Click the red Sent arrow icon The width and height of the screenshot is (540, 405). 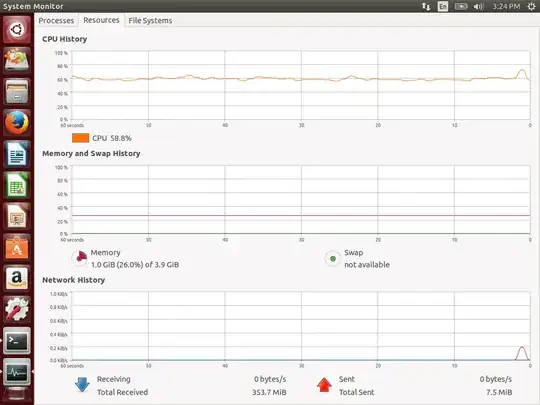(x=324, y=385)
